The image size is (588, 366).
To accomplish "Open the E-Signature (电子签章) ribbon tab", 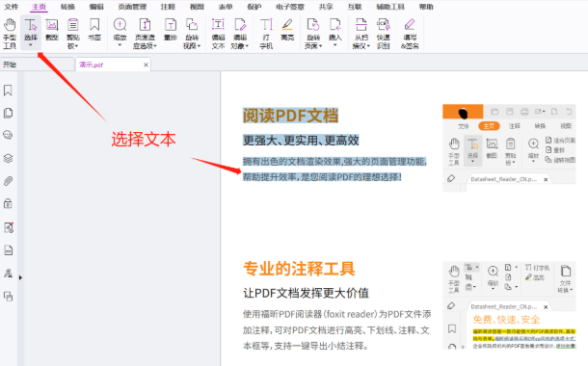I will pyautogui.click(x=290, y=7).
